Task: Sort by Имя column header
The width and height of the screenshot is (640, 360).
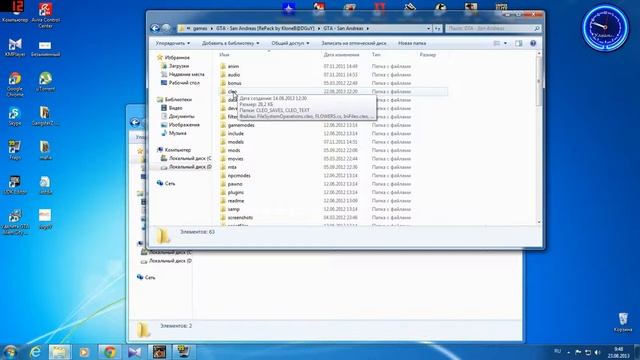Action: pyautogui.click(x=224, y=55)
